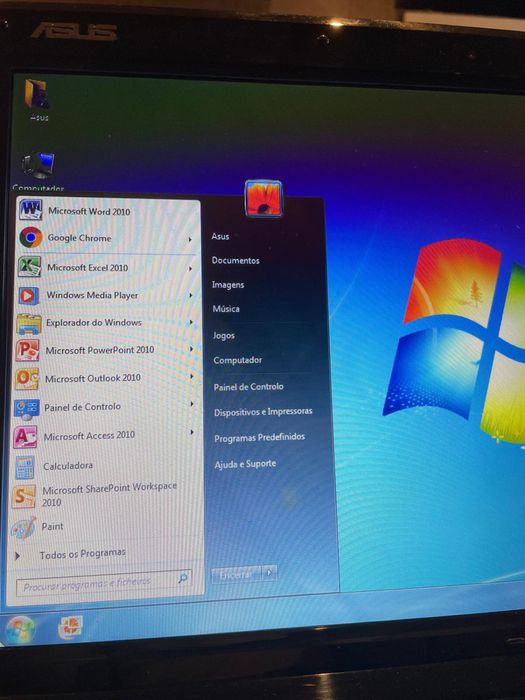
Task: Open the Asus folder desktop icon
Action: coord(37,95)
